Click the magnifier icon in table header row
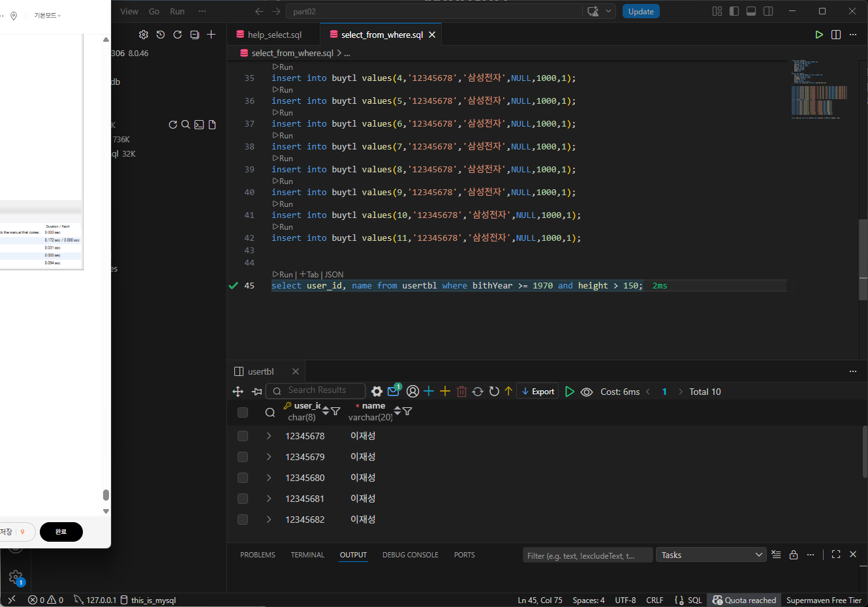The image size is (868, 607). 270,412
